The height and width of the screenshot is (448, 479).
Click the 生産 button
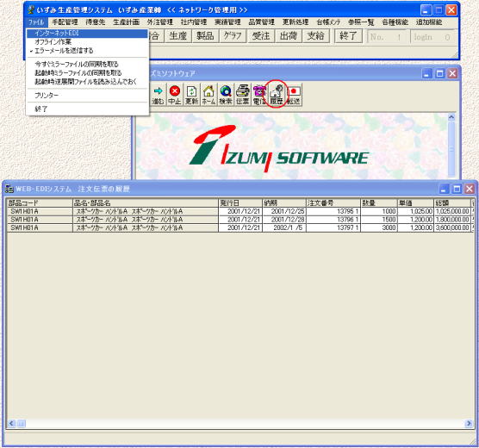177,36
